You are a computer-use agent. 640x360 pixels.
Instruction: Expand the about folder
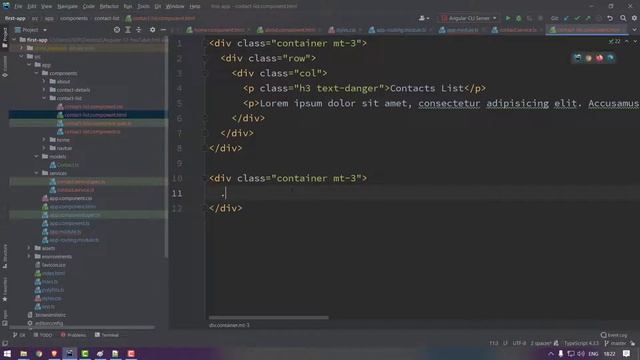(x=44, y=82)
